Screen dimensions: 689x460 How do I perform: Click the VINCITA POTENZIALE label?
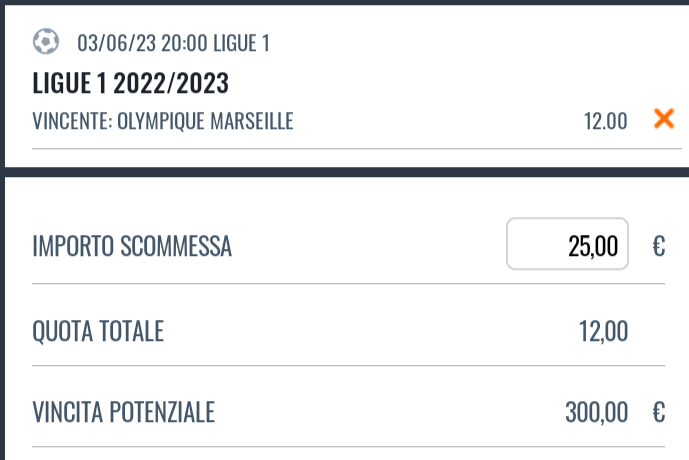(123, 412)
